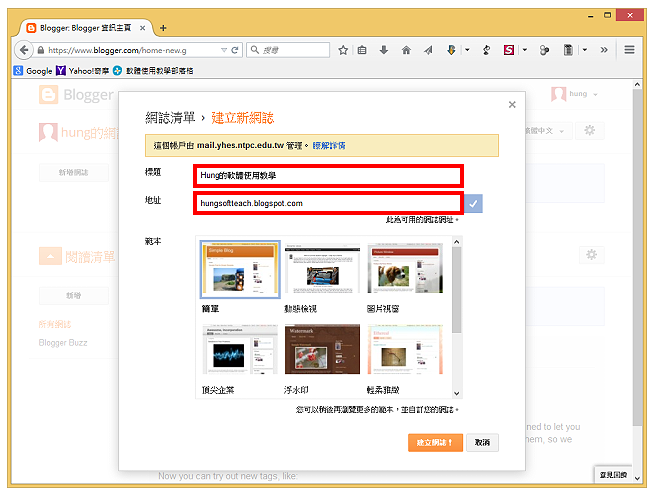Select the Blogger browser tab
Screen dimensions: 657x502
click(x=85, y=28)
